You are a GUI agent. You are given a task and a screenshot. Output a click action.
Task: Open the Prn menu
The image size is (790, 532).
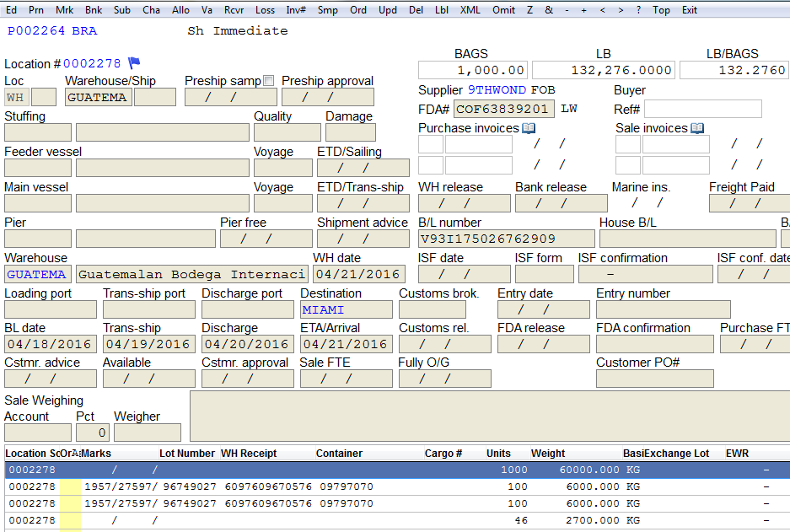pos(35,10)
